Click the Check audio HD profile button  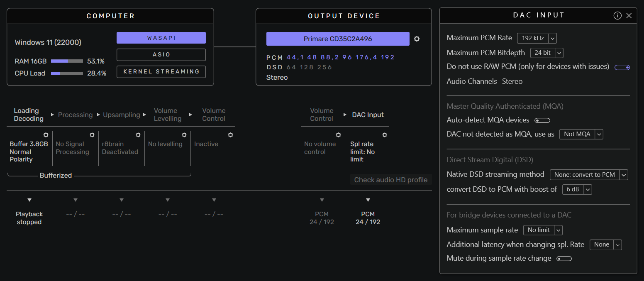point(391,180)
